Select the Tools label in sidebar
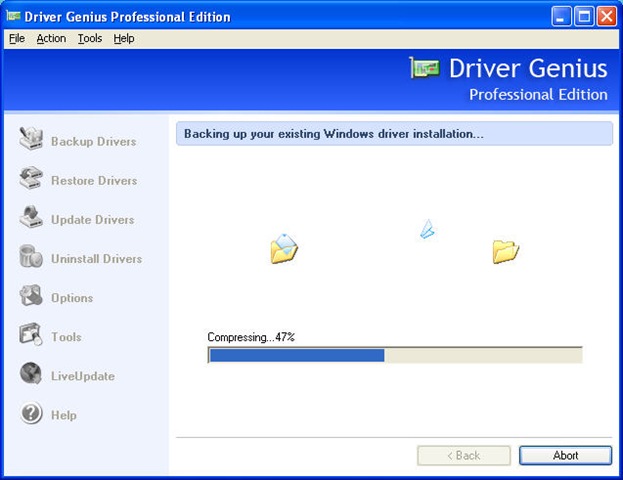 pyautogui.click(x=66, y=337)
